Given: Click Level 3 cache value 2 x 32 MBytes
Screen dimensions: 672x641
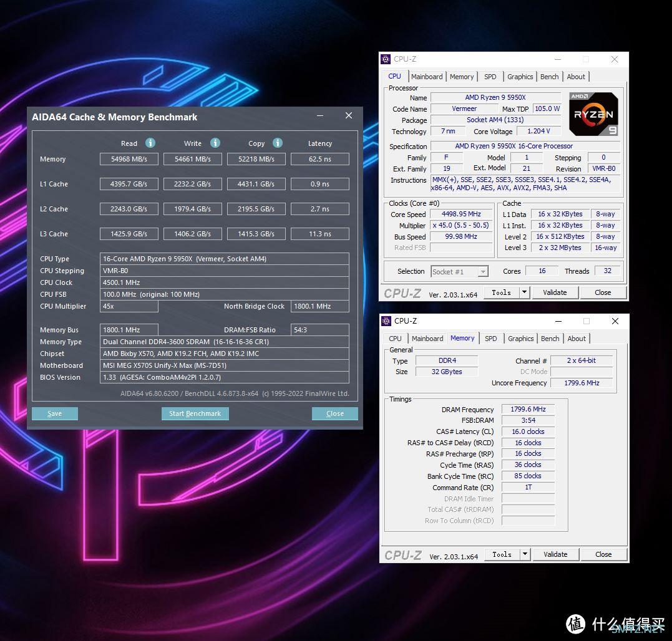Looking at the screenshot, I should coord(560,248).
